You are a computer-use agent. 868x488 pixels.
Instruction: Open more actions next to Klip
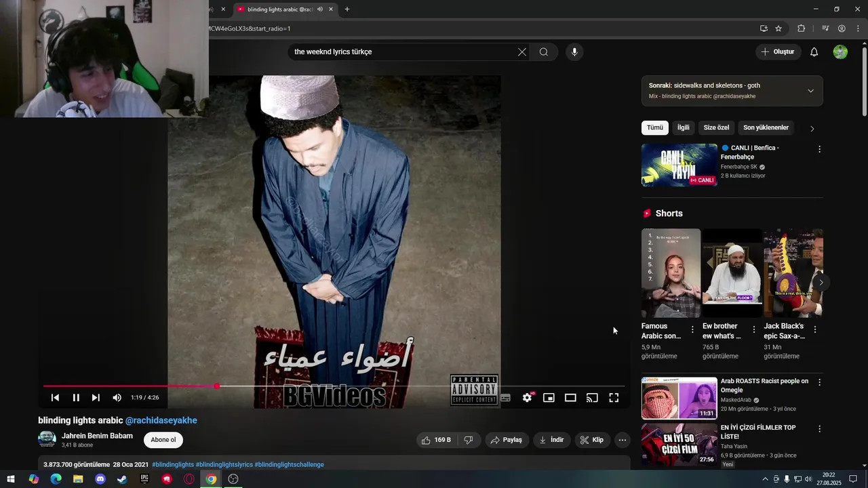[622, 440]
